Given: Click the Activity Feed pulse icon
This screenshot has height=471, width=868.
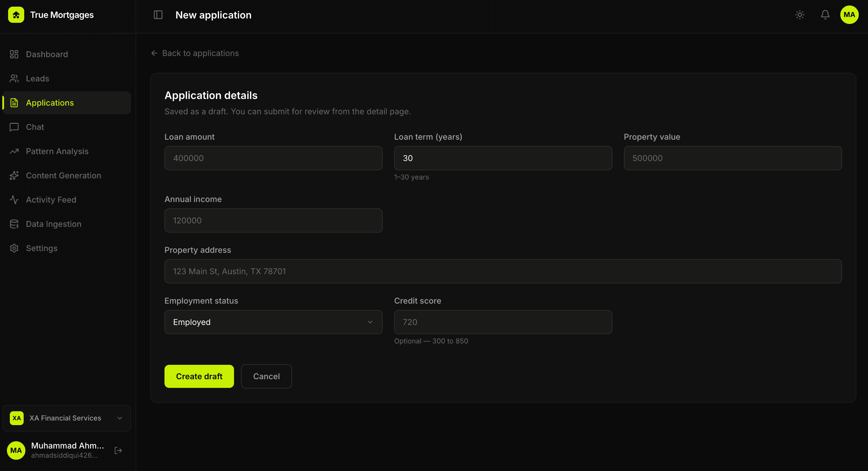Looking at the screenshot, I should (14, 200).
